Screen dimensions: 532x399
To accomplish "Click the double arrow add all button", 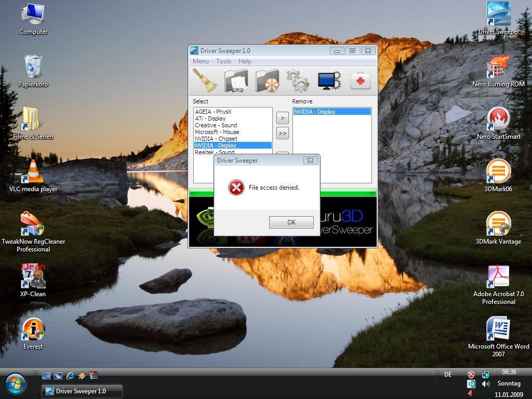I will pyautogui.click(x=282, y=134).
